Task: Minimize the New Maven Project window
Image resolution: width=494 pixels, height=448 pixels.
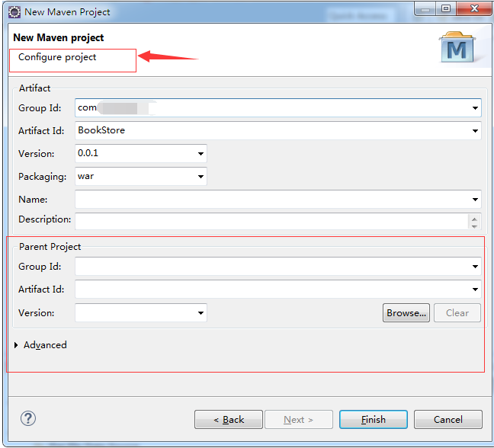Action: click(425, 9)
